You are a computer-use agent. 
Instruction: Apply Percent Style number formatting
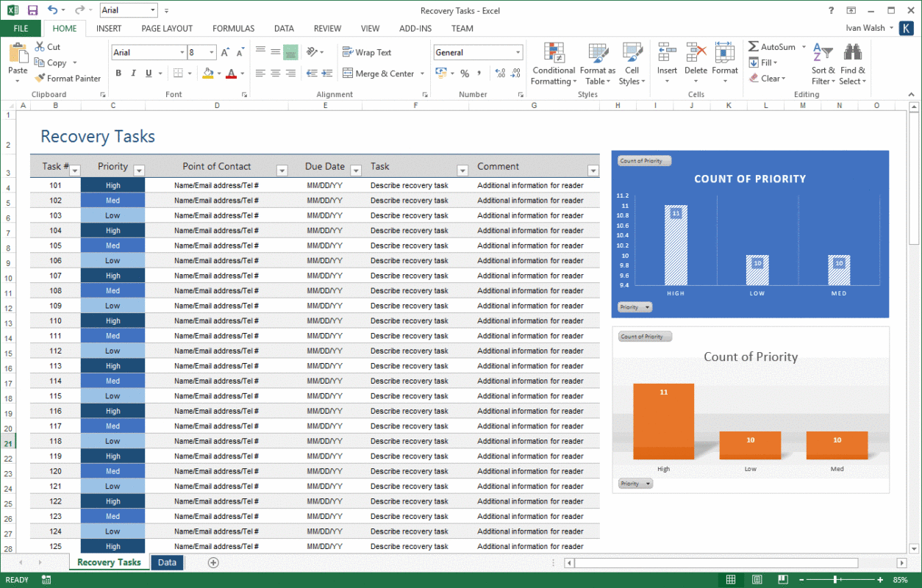pos(465,73)
